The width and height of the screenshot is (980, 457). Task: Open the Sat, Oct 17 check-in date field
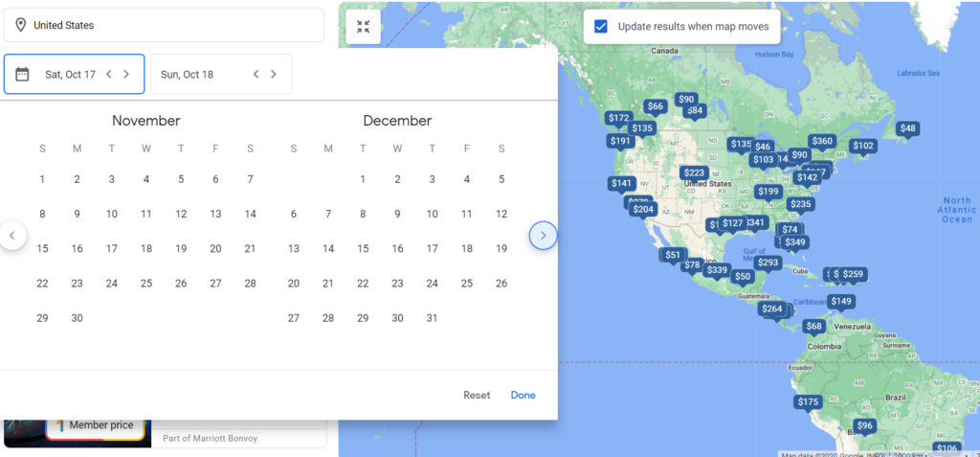pyautogui.click(x=75, y=74)
